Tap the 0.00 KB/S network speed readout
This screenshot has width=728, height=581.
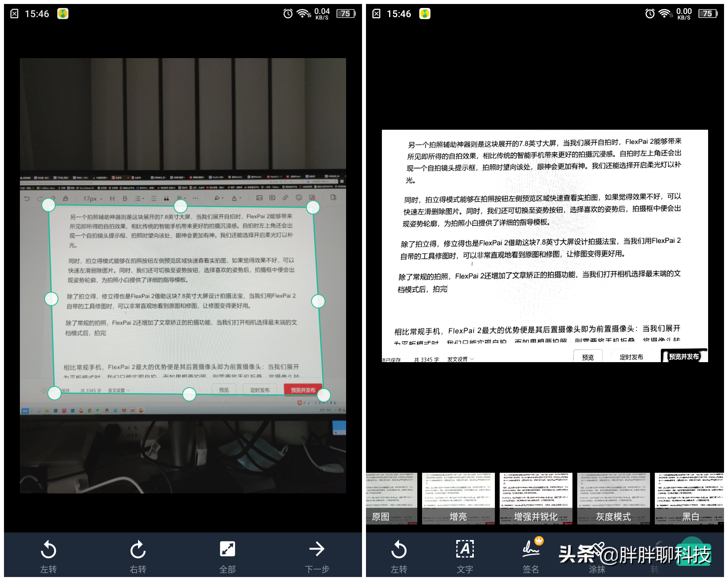tap(684, 14)
